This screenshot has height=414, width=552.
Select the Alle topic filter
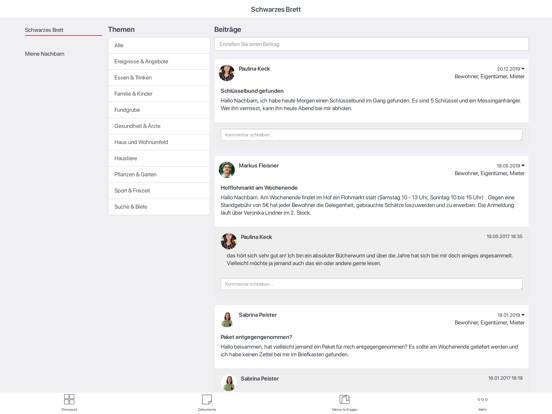point(159,45)
